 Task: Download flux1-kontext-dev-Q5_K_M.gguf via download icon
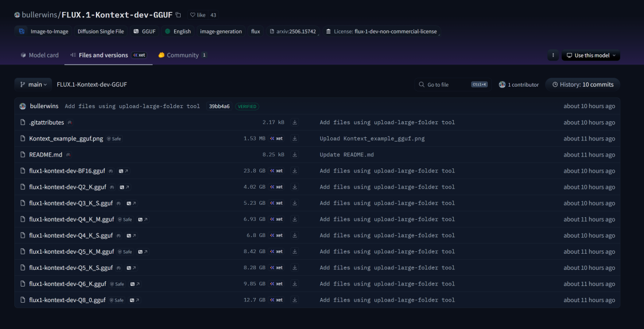point(295,251)
